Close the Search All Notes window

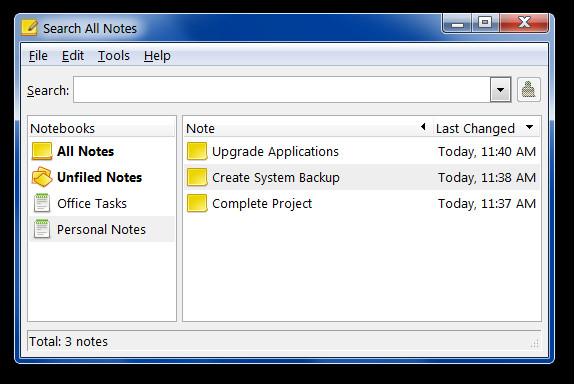coord(524,23)
